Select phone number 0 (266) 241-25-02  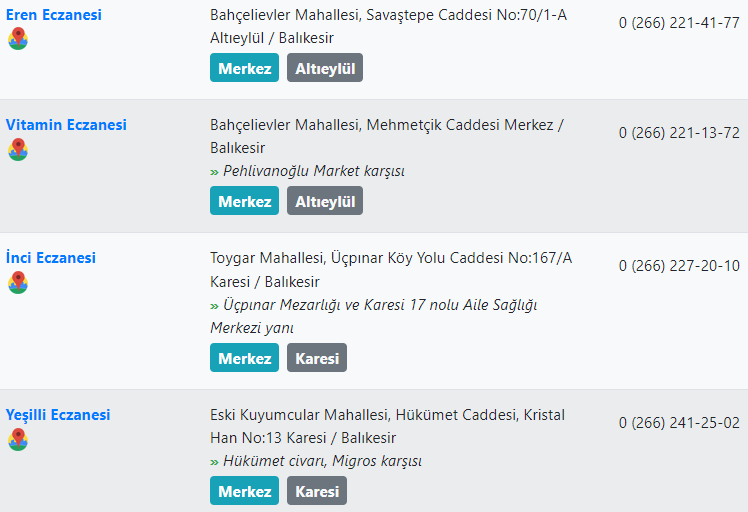click(679, 423)
